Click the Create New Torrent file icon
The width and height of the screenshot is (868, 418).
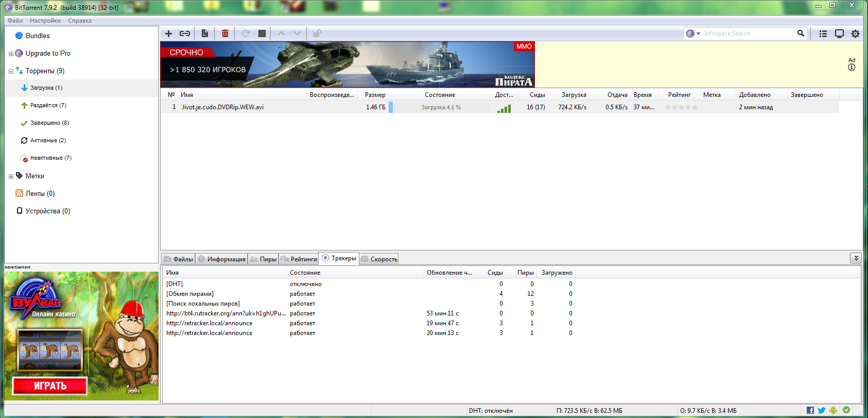pos(205,34)
